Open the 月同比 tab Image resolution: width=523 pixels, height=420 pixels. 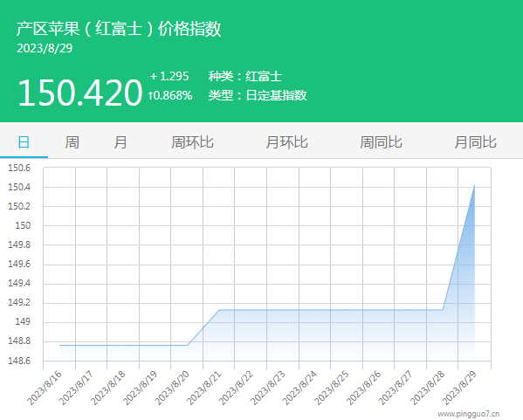(475, 142)
